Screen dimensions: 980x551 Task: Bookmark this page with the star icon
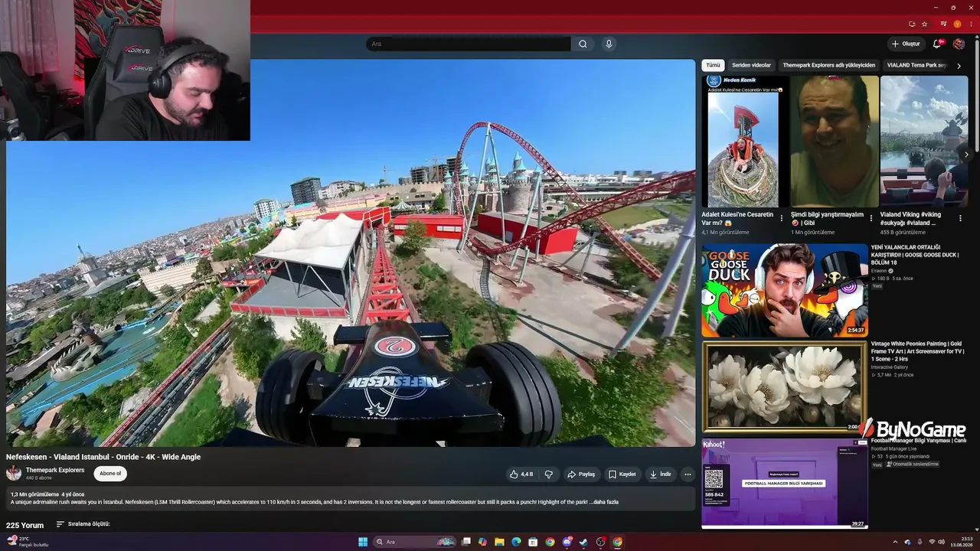point(924,24)
